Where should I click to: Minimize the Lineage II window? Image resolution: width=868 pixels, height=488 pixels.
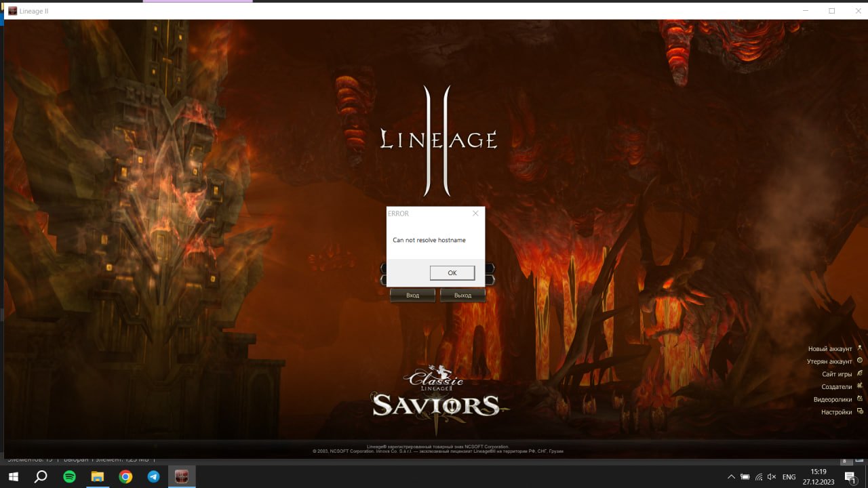[x=806, y=11]
